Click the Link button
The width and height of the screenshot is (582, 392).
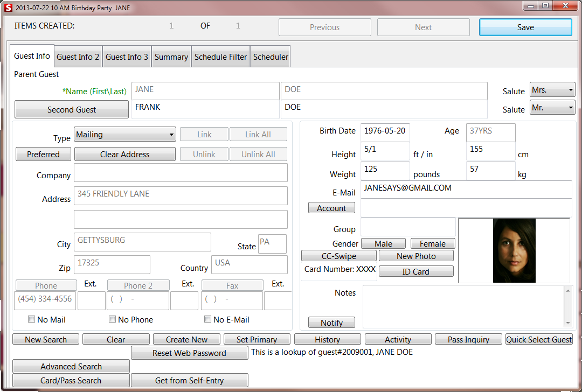204,134
